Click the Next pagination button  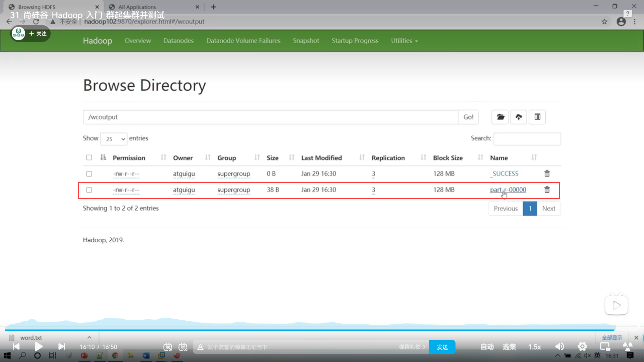(549, 208)
